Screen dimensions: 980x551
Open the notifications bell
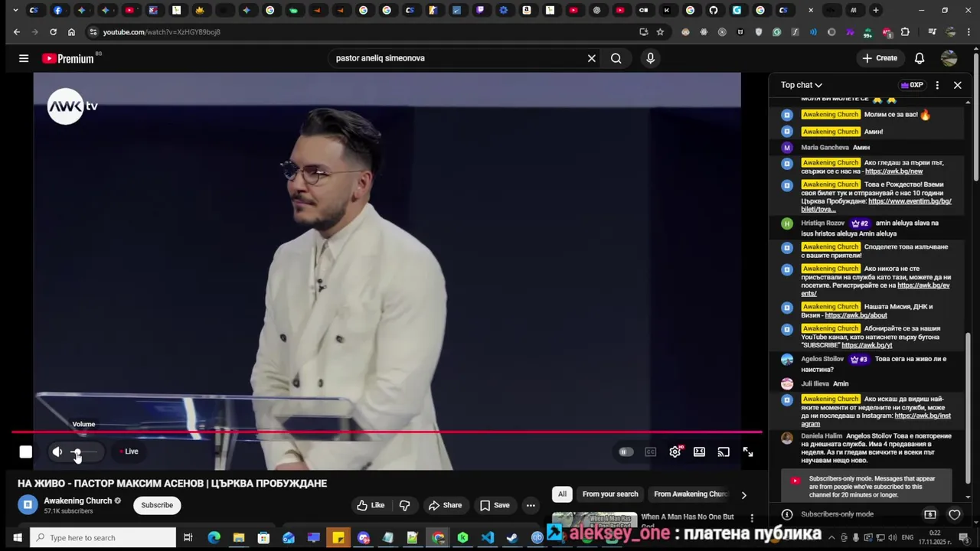point(920,58)
